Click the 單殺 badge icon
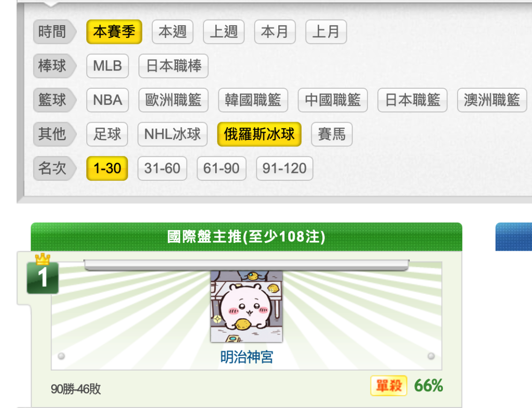Screen dimensions: 532x408 coord(389,386)
